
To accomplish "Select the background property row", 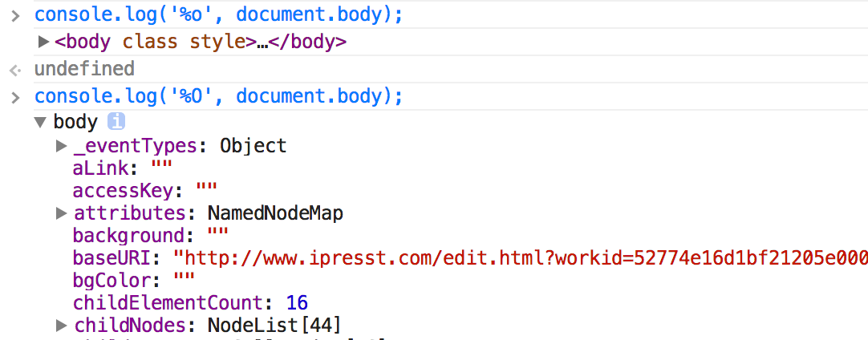I will [x=128, y=236].
